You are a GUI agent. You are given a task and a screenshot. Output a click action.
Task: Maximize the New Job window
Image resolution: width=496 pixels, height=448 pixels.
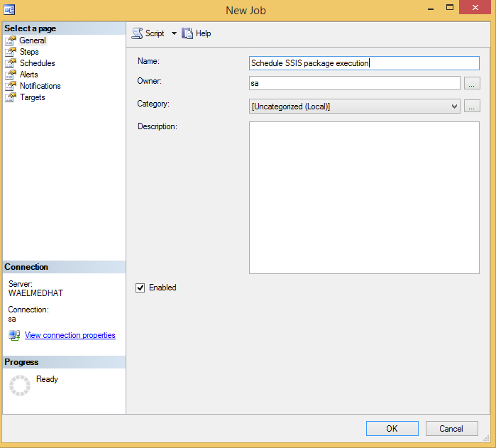click(x=449, y=8)
